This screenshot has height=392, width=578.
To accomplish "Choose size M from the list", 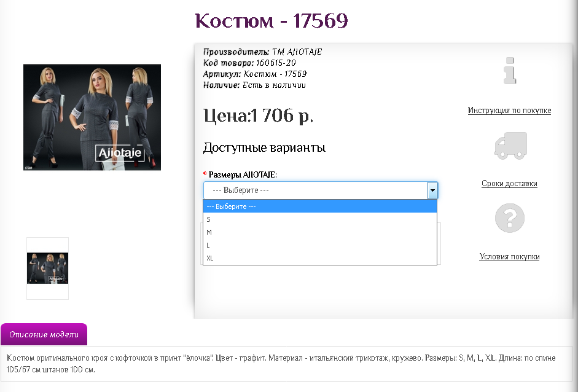I will click(x=320, y=232).
